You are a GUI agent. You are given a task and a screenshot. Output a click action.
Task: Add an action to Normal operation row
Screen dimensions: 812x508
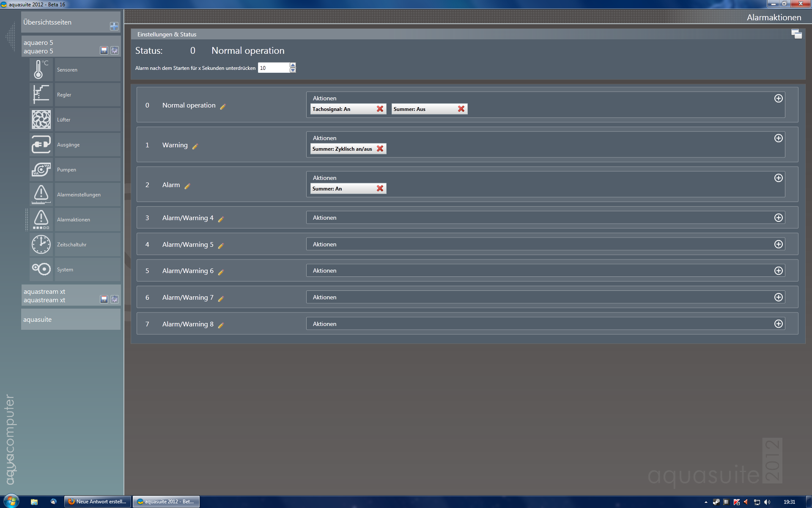[x=778, y=98]
